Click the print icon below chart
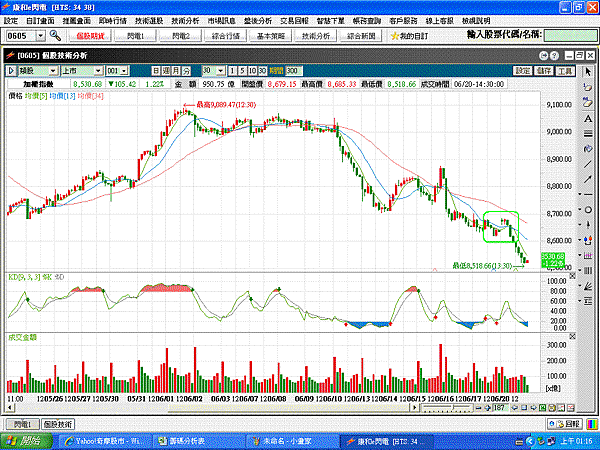The image size is (600, 450). pyautogui.click(x=551, y=408)
